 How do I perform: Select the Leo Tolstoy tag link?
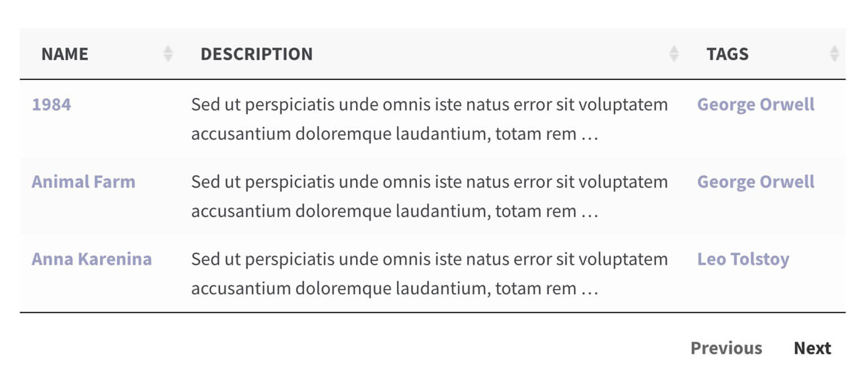[743, 259]
